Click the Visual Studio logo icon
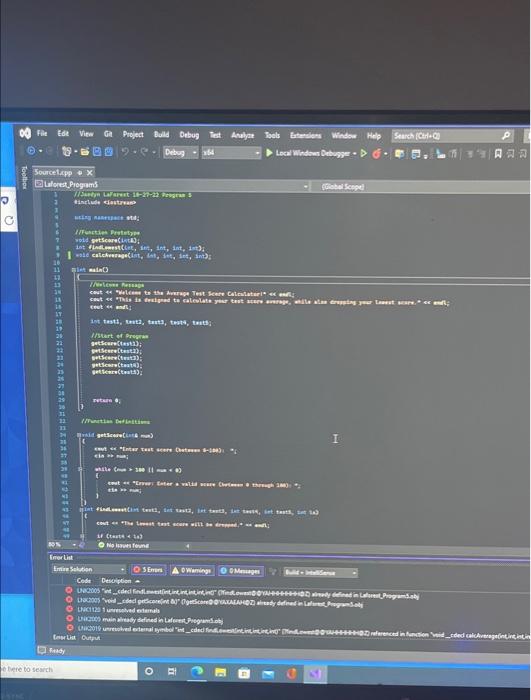This screenshot has height=700, width=531. pos(25,133)
